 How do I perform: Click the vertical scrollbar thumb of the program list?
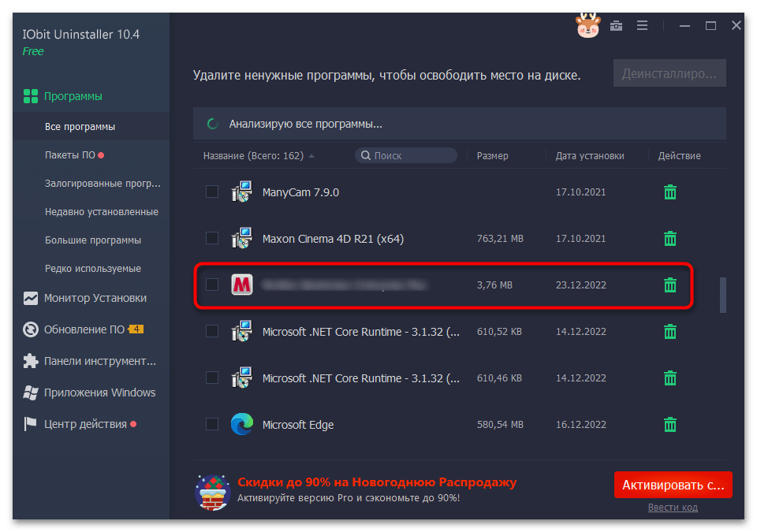tap(723, 295)
